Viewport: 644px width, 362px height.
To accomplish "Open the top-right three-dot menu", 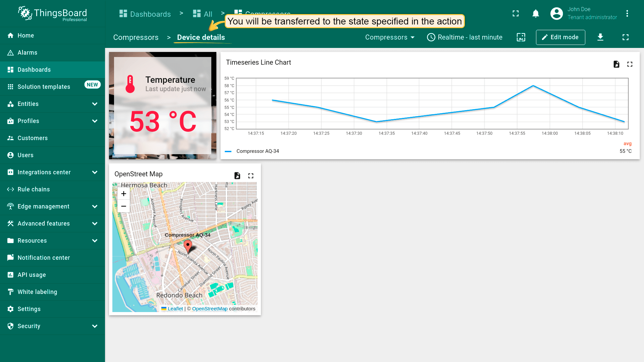I will pos(627,14).
